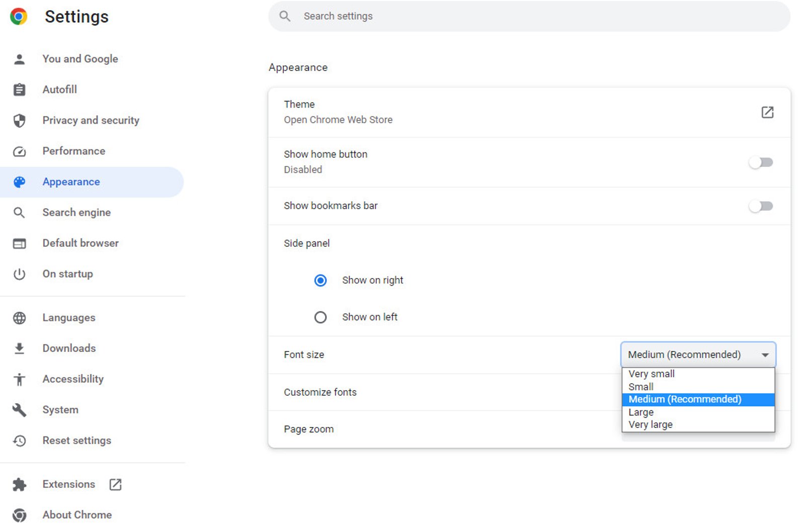The height and width of the screenshot is (532, 805).
Task: Select the Show on right radio button
Action: [x=320, y=280]
